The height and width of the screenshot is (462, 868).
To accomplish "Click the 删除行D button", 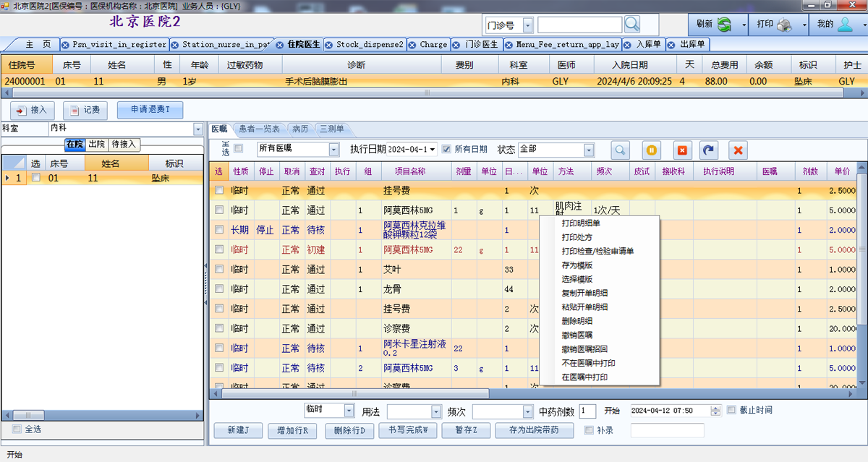I will tap(349, 431).
